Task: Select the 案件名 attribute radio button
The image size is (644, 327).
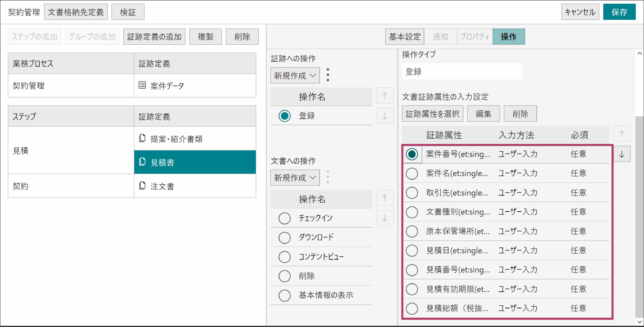Action: click(412, 173)
